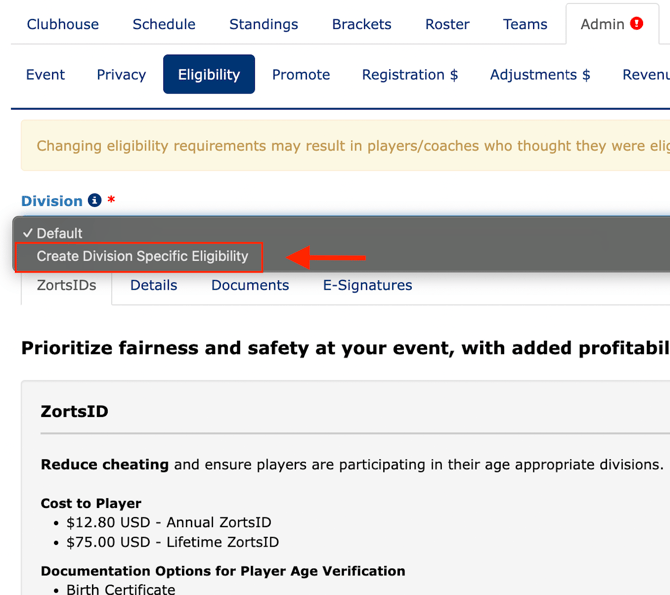
Task: Click the Division info icon
Action: point(95,200)
